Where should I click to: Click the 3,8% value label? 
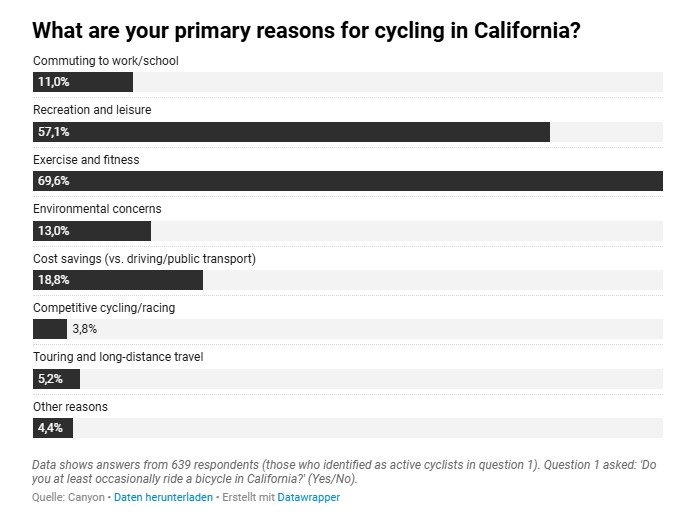(85, 329)
